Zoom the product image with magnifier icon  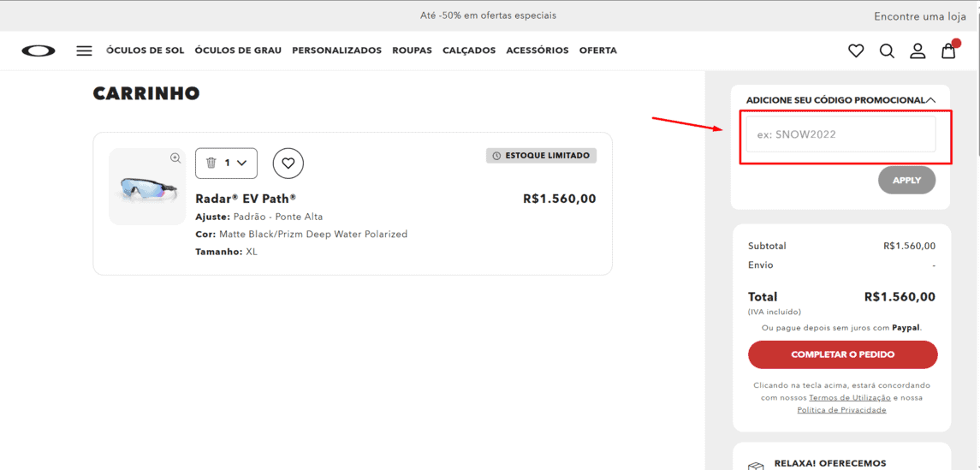(175, 158)
